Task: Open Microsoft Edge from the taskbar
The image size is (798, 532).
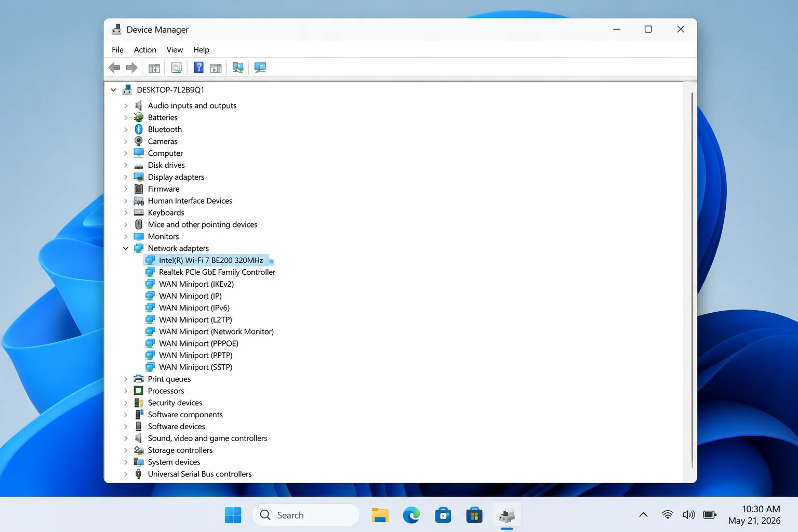Action: coord(411,515)
